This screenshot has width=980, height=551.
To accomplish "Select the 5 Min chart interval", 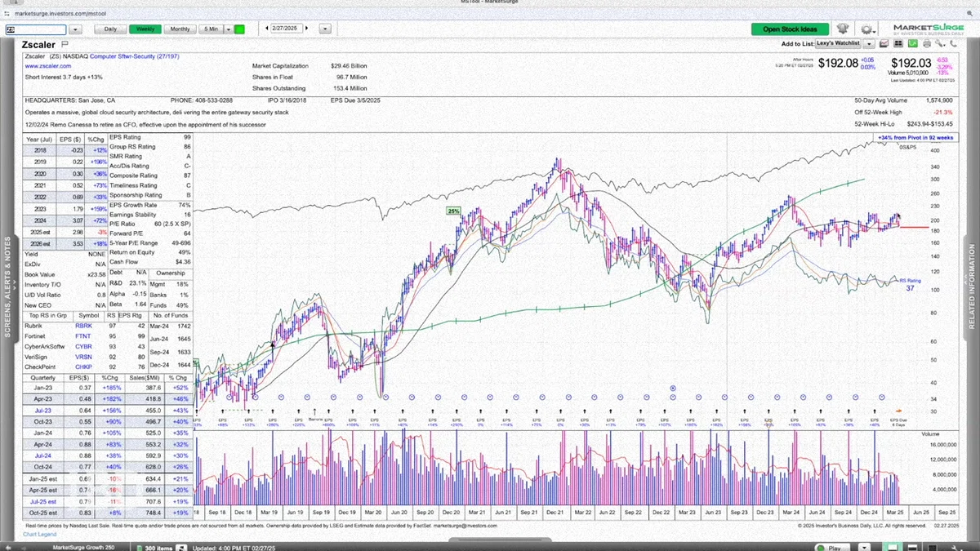I will point(211,29).
